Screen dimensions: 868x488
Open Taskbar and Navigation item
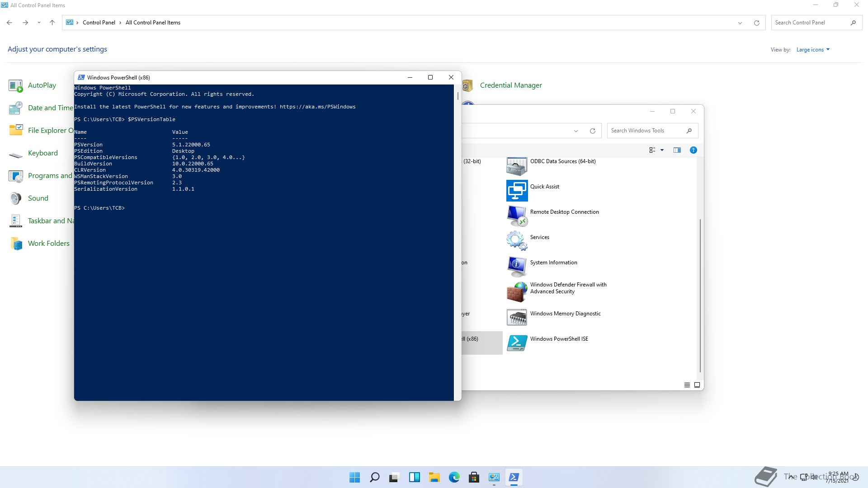[41, 221]
